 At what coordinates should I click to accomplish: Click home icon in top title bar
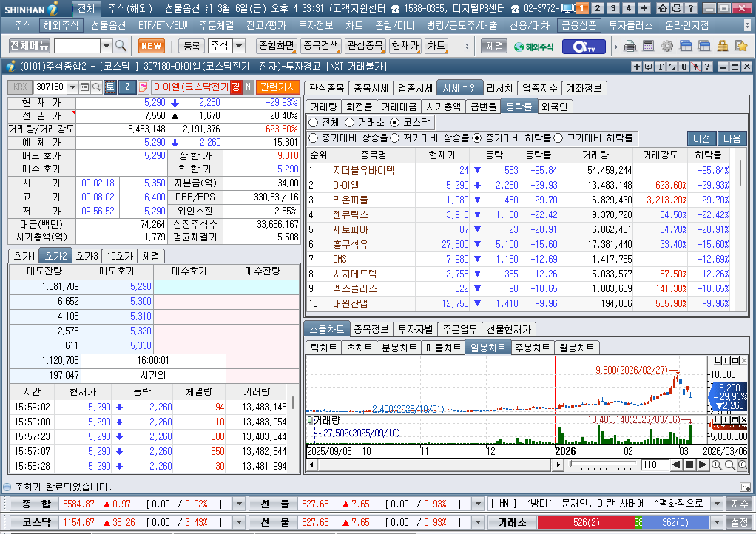(663, 8)
